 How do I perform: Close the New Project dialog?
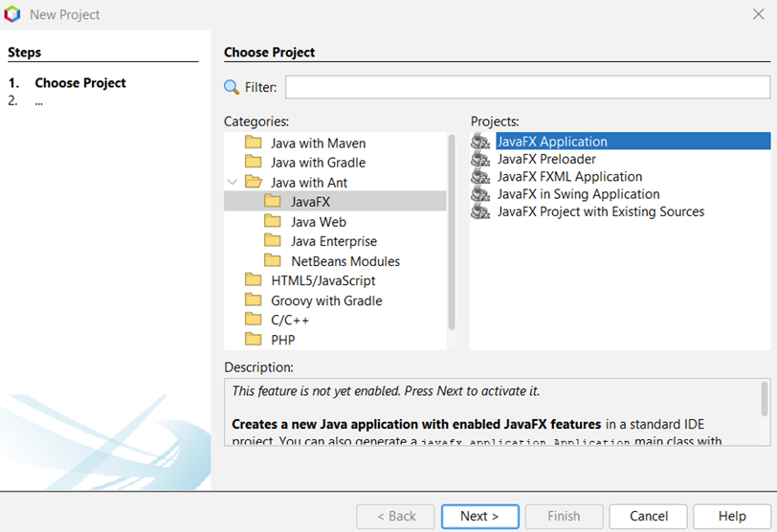click(758, 13)
